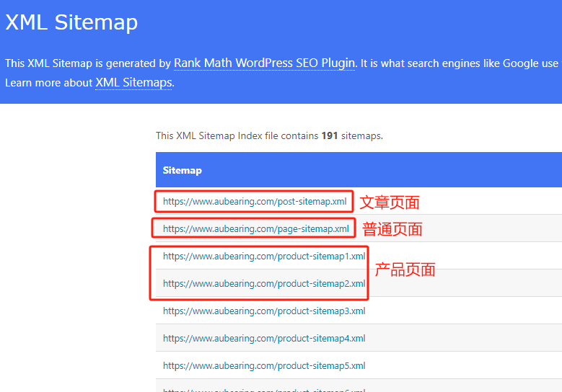Open the product-sitemap2.xml link
Screen dimensions: 562x392
pos(264,283)
